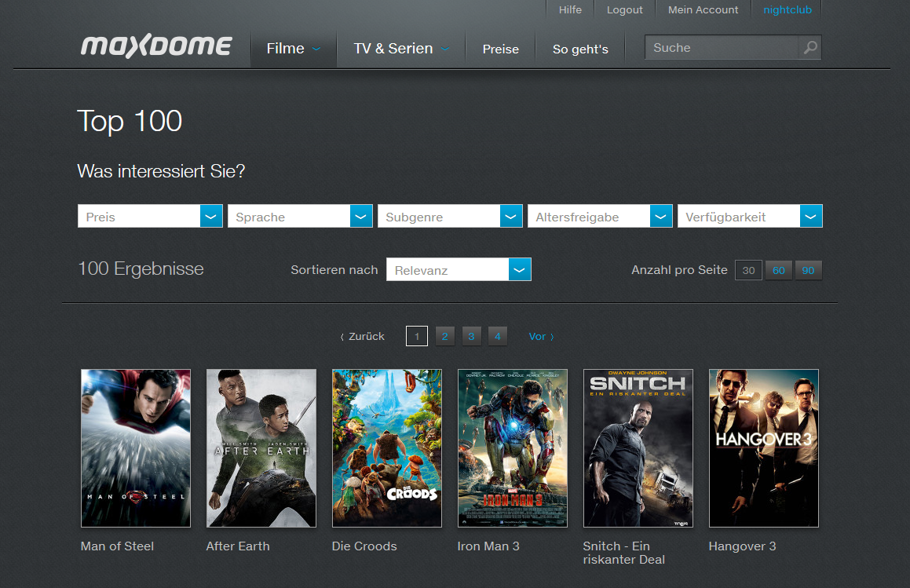Go to Preise page
The width and height of the screenshot is (910, 588).
point(500,49)
